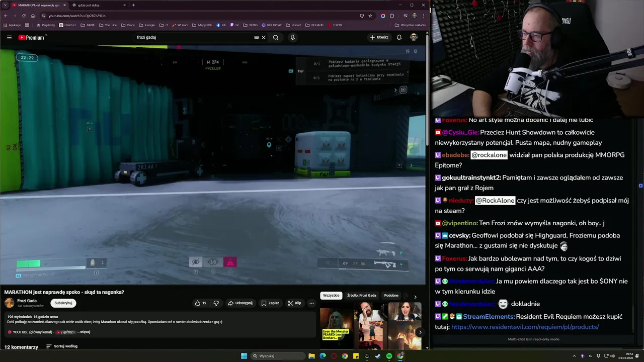Open the tab search dropdown arrow
644x362 pixels.
pyautogui.click(x=5, y=5)
